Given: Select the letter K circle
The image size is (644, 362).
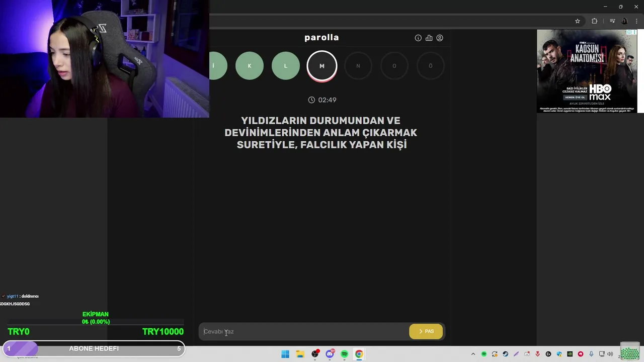Looking at the screenshot, I should pyautogui.click(x=250, y=66).
